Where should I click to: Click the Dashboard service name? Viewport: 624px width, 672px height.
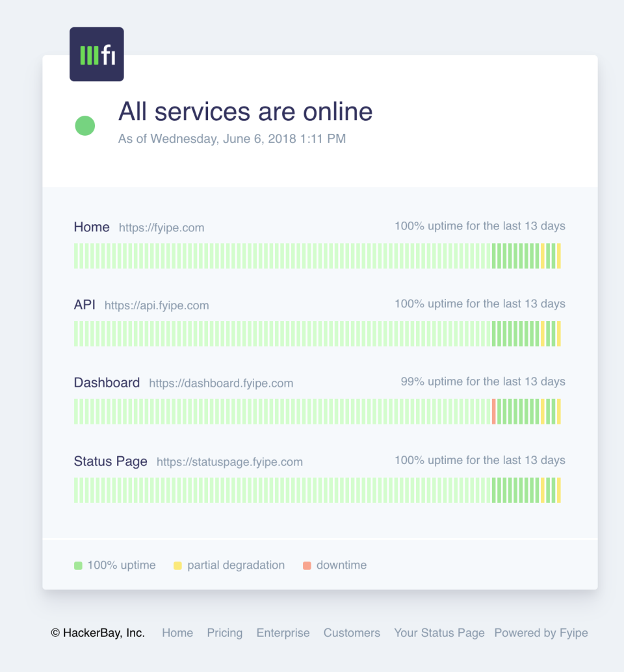coord(107,383)
